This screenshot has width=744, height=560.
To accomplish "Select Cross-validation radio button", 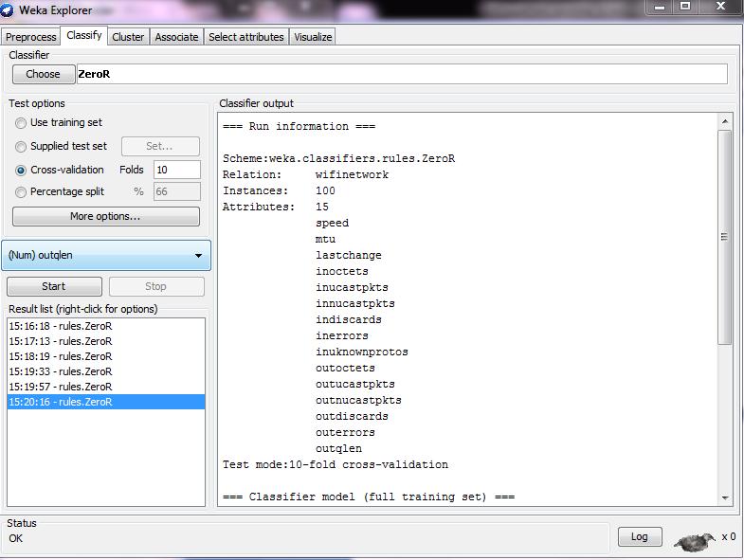I will 21,171.
